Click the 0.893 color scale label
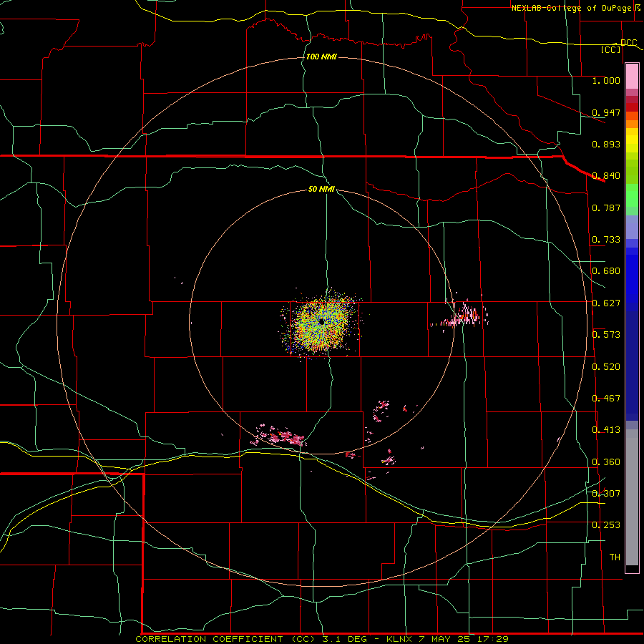 (x=606, y=144)
